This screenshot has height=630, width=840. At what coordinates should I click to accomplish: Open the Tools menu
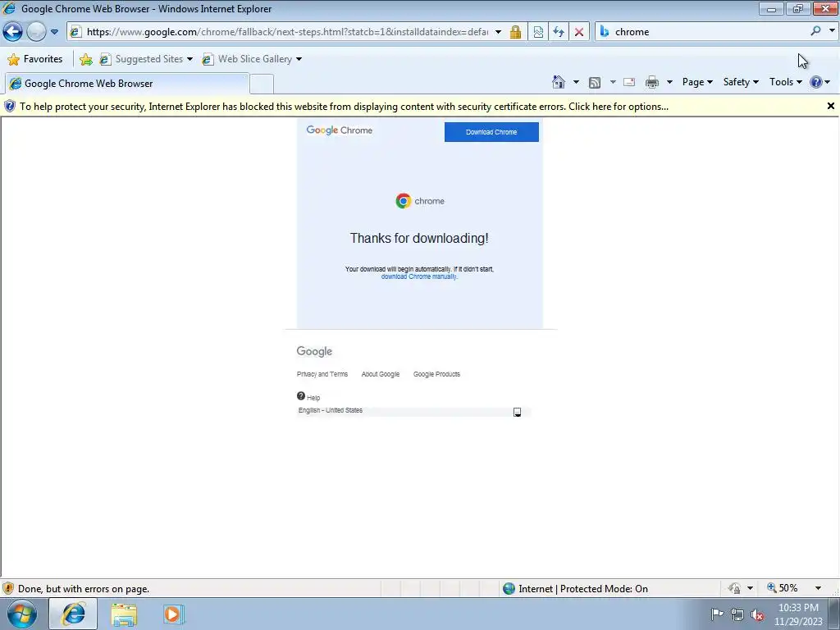(x=785, y=82)
